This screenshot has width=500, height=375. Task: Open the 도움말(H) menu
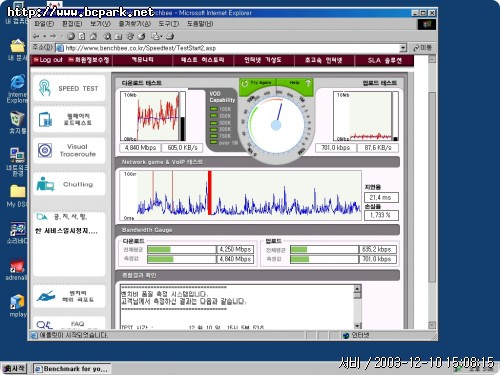(x=200, y=24)
